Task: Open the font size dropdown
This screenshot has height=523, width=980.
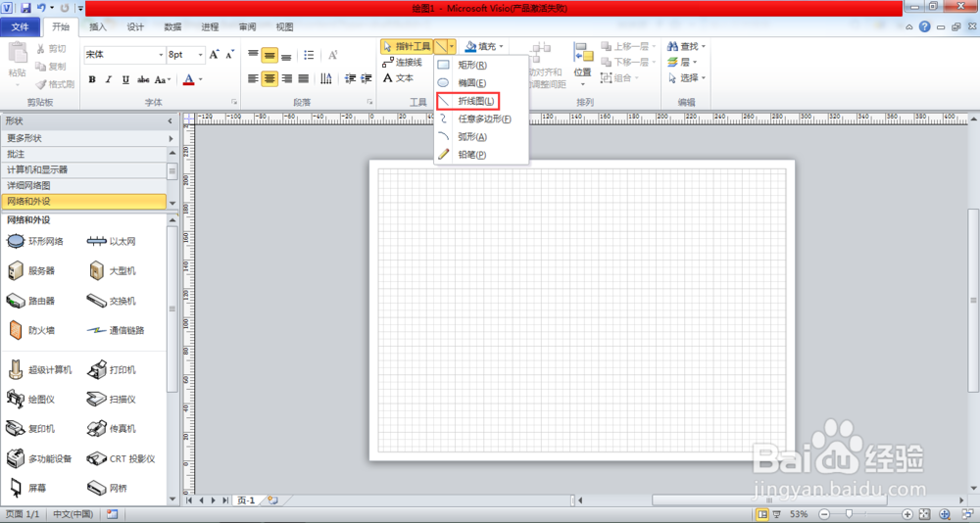Action: (201, 55)
